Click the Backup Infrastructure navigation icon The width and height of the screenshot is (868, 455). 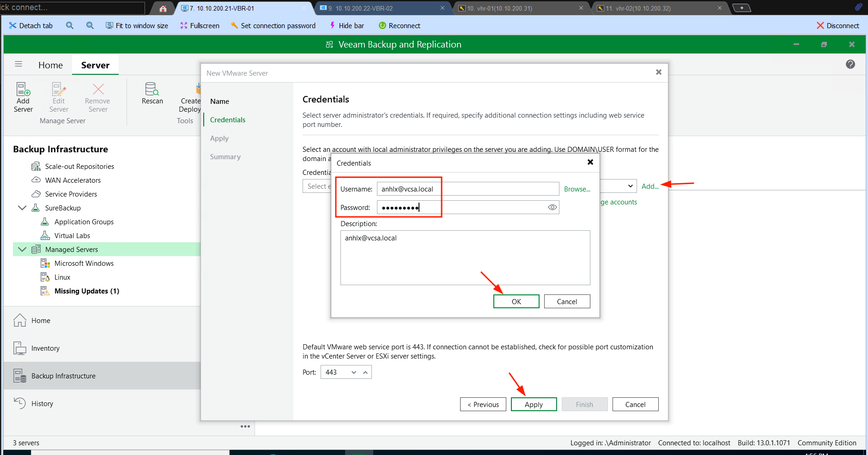20,376
